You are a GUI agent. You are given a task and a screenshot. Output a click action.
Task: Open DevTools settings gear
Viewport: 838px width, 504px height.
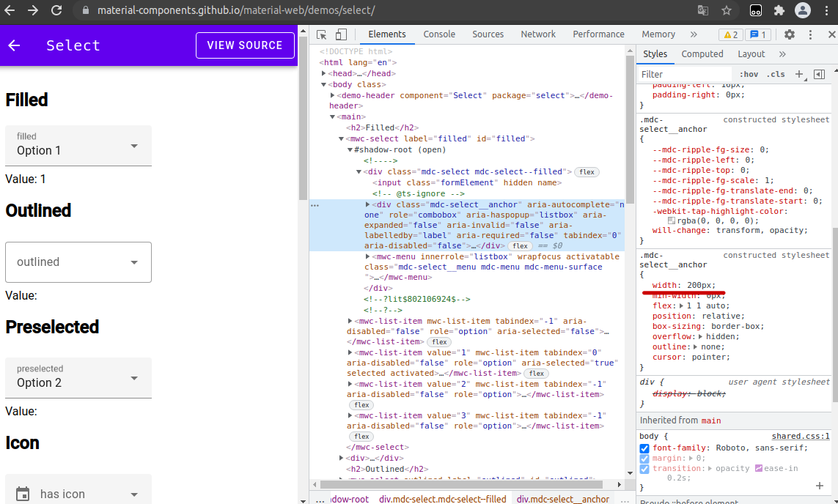click(790, 34)
